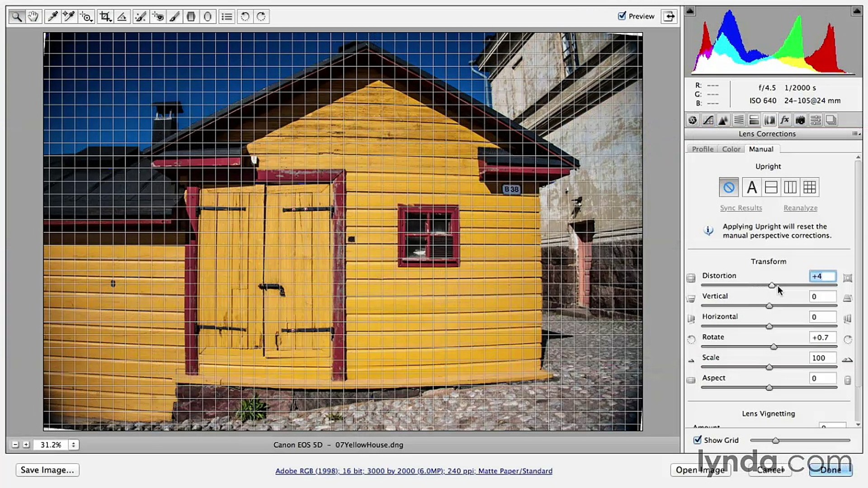Image resolution: width=868 pixels, height=488 pixels.
Task: Select the Straighten tool
Action: pos(122,17)
